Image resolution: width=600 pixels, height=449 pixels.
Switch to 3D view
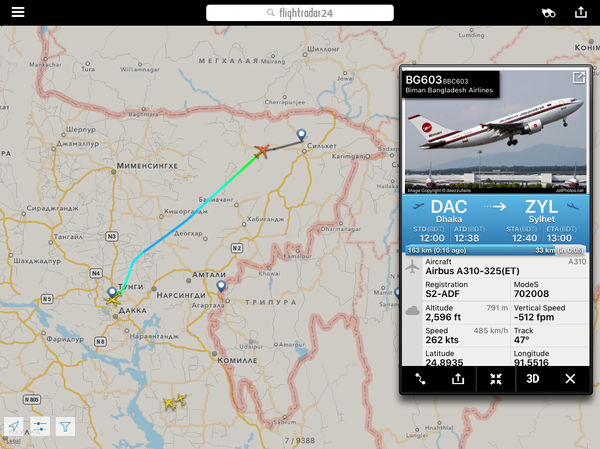pyautogui.click(x=532, y=379)
